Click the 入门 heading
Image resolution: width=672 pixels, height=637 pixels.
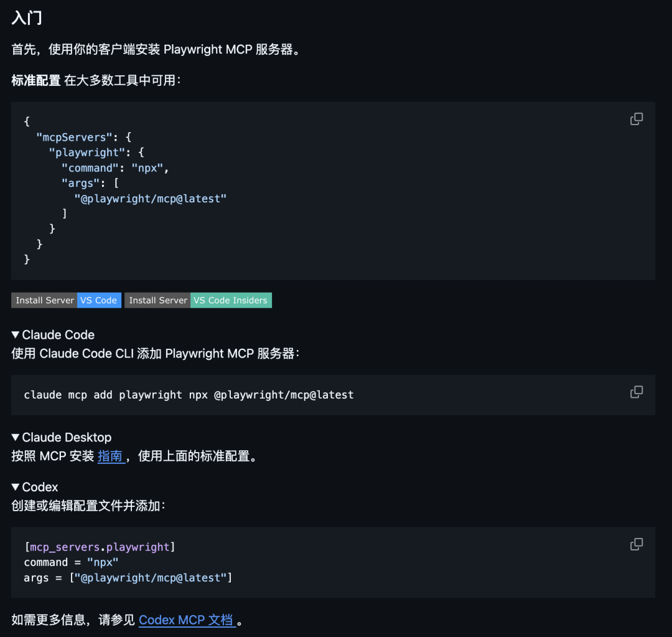[27, 17]
